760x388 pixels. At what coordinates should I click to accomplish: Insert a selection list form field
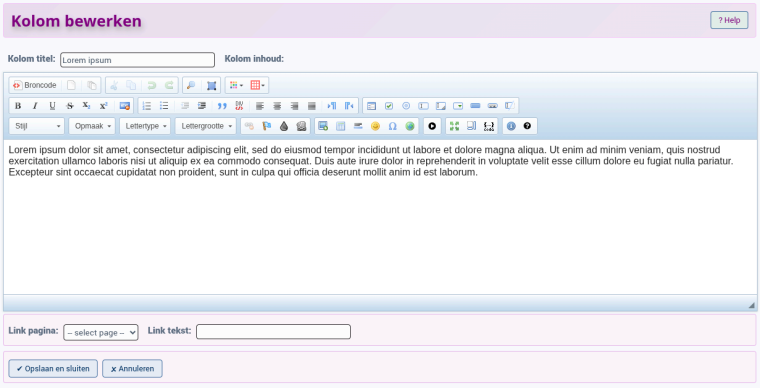pyautogui.click(x=458, y=106)
